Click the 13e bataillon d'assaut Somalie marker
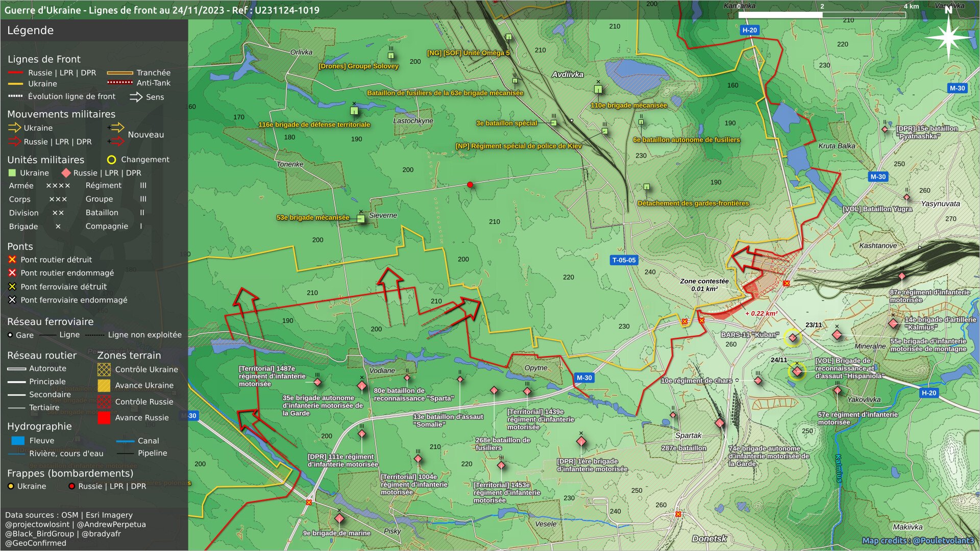Viewport: 980px width, 551px height. pos(460,380)
